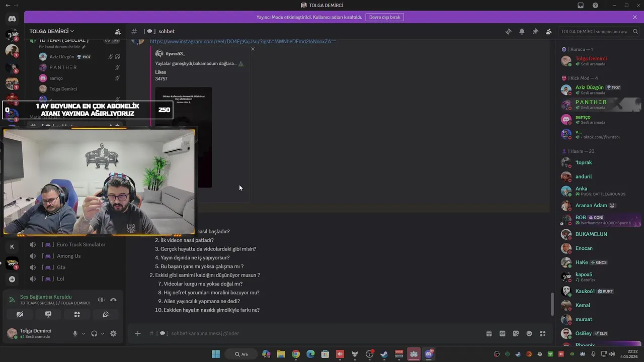Open Google Chrome from taskbar
Screen dimensions: 644x362
click(295, 354)
